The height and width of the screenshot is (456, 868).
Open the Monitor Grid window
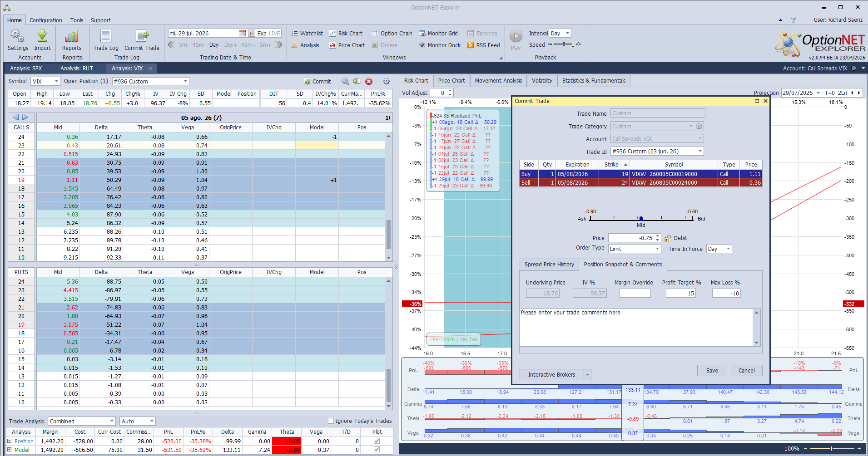pos(438,33)
